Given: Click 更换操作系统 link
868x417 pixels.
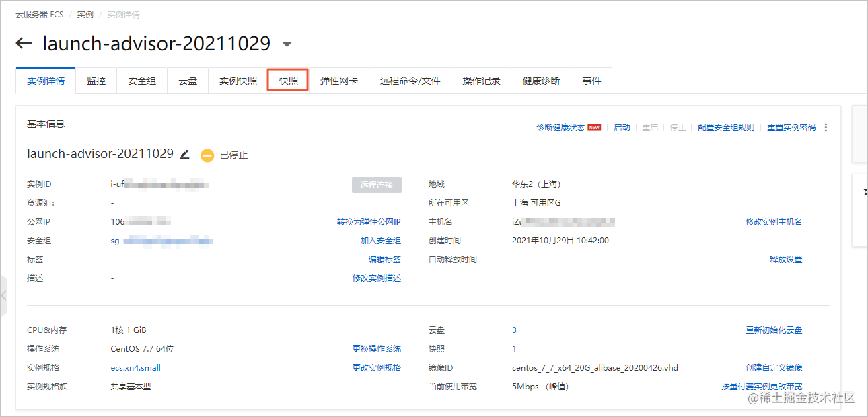Looking at the screenshot, I should coord(377,349).
